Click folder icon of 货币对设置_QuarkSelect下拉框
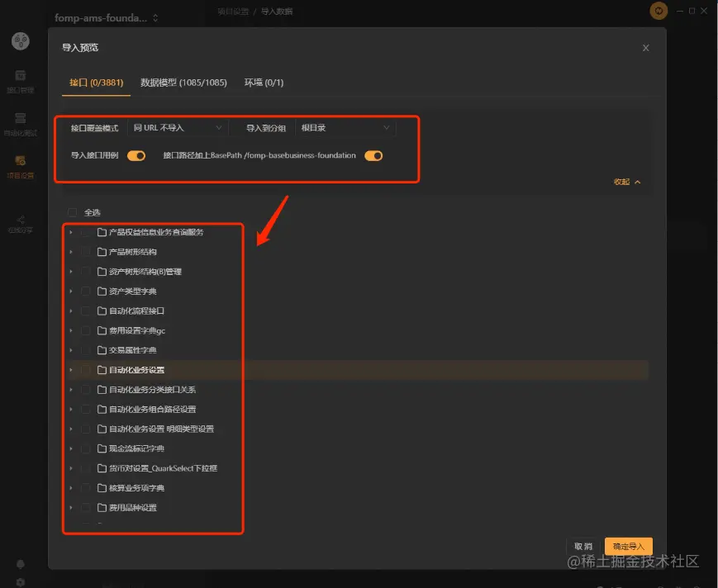Screen dimensions: 718x588 coord(102,468)
